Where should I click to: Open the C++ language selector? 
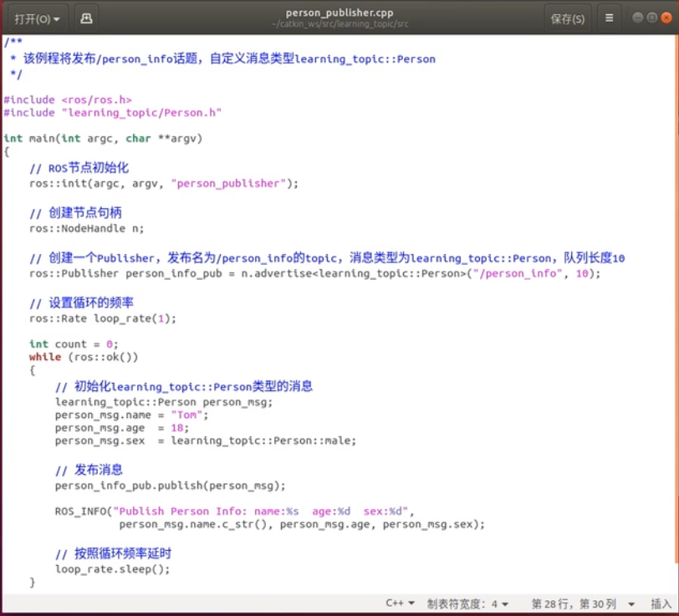click(x=400, y=603)
